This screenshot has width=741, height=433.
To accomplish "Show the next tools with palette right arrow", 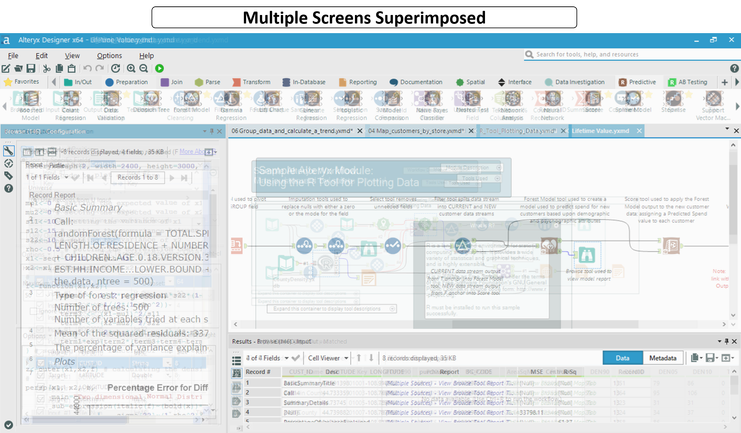I will [737, 106].
